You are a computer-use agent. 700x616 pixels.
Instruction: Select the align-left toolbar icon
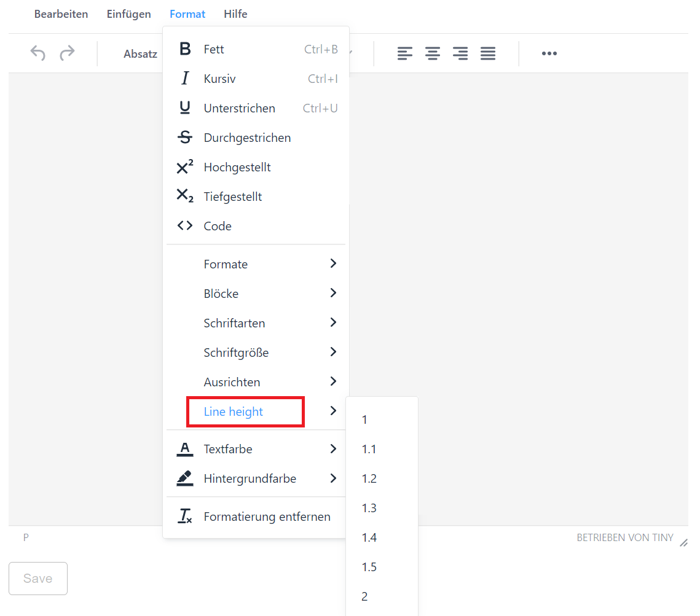coord(405,53)
